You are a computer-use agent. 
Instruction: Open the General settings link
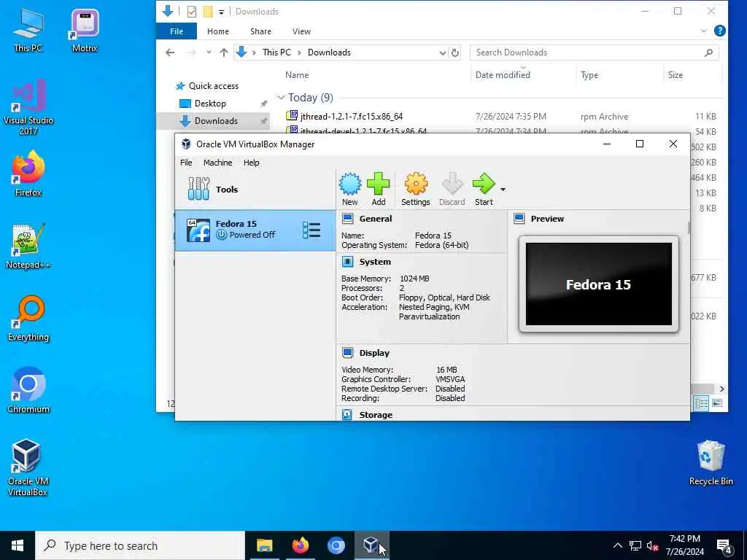(x=376, y=219)
